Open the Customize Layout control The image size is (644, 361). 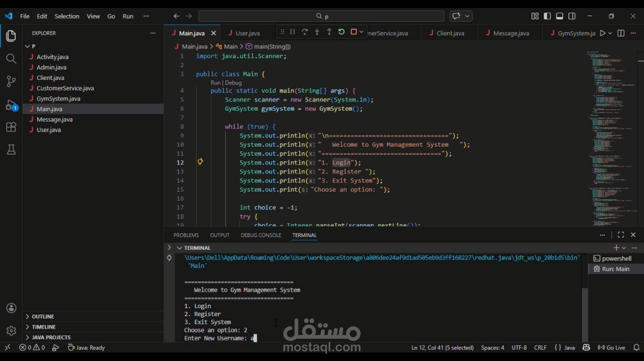tap(535, 16)
